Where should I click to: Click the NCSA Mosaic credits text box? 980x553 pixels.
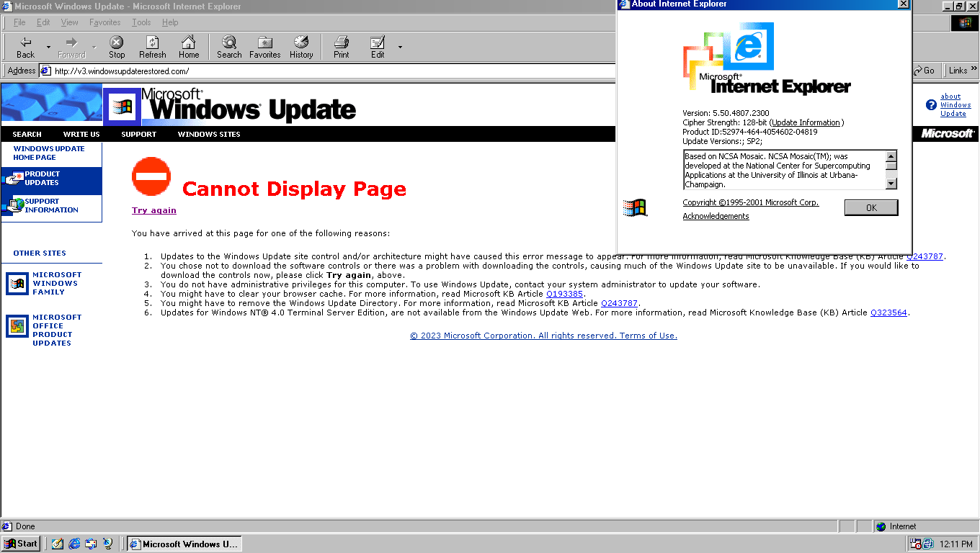[784, 170]
